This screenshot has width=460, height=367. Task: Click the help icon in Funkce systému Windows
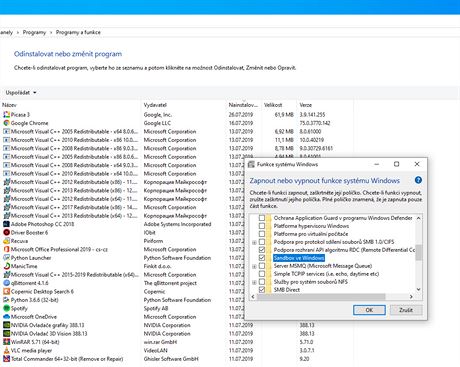pos(418,180)
